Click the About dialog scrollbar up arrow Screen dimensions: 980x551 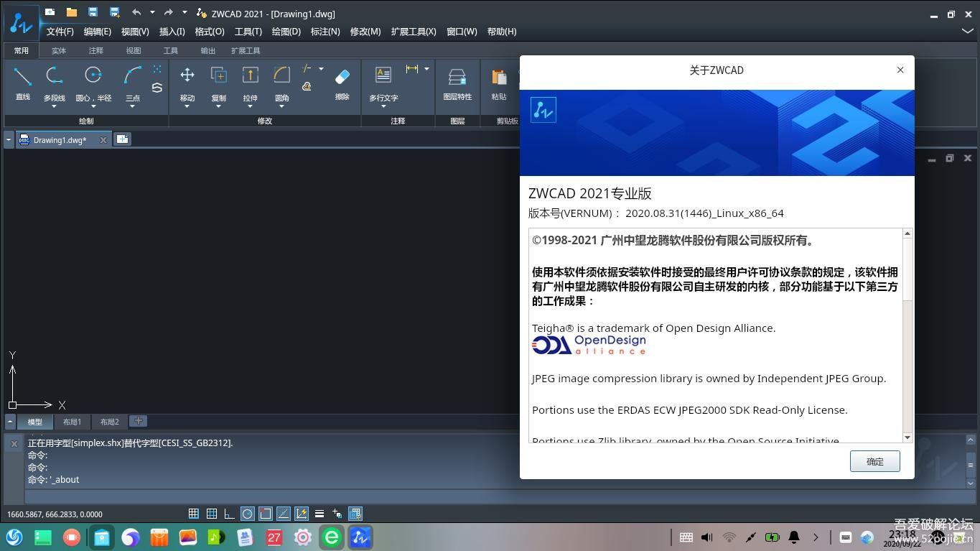click(907, 233)
